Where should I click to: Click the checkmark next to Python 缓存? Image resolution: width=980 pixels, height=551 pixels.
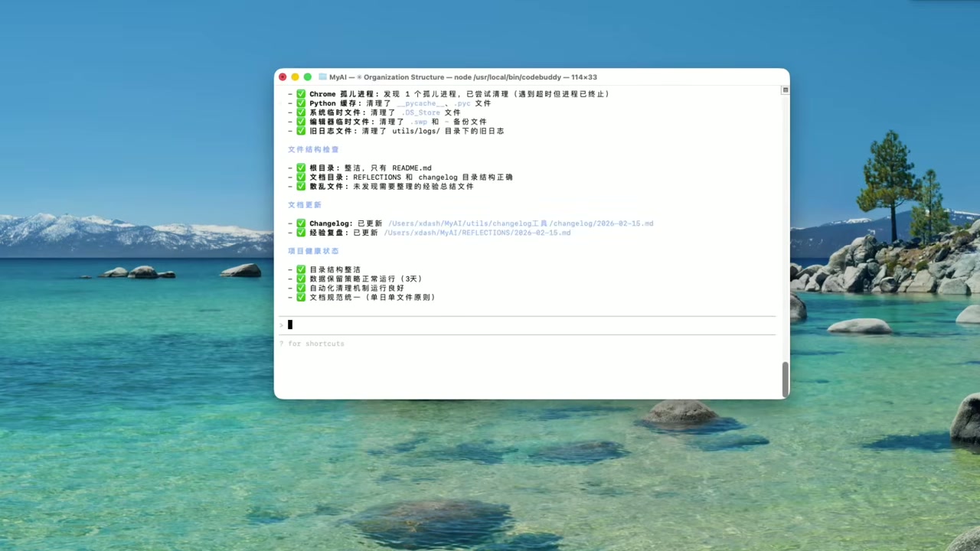click(301, 103)
